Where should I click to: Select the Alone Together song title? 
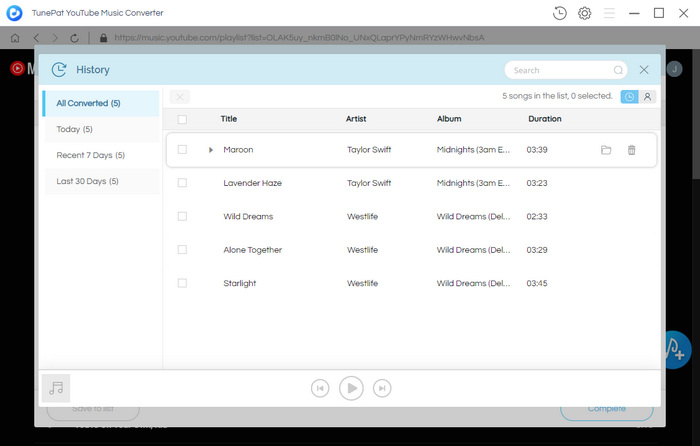(x=252, y=250)
